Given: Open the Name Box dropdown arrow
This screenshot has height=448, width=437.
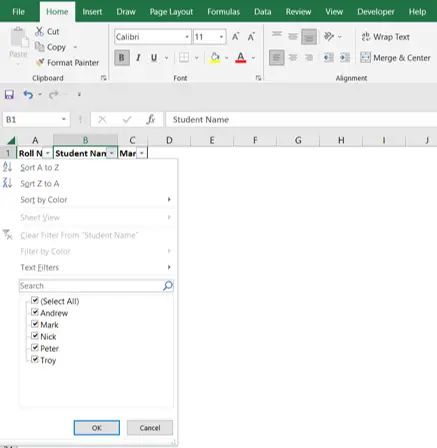Looking at the screenshot, I should pos(64,119).
